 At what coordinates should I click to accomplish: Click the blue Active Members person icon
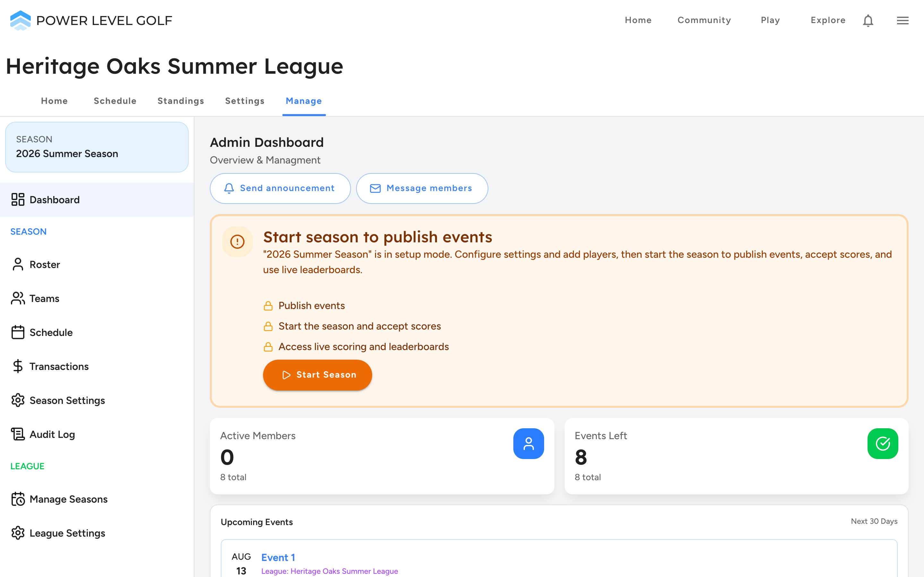(x=528, y=443)
